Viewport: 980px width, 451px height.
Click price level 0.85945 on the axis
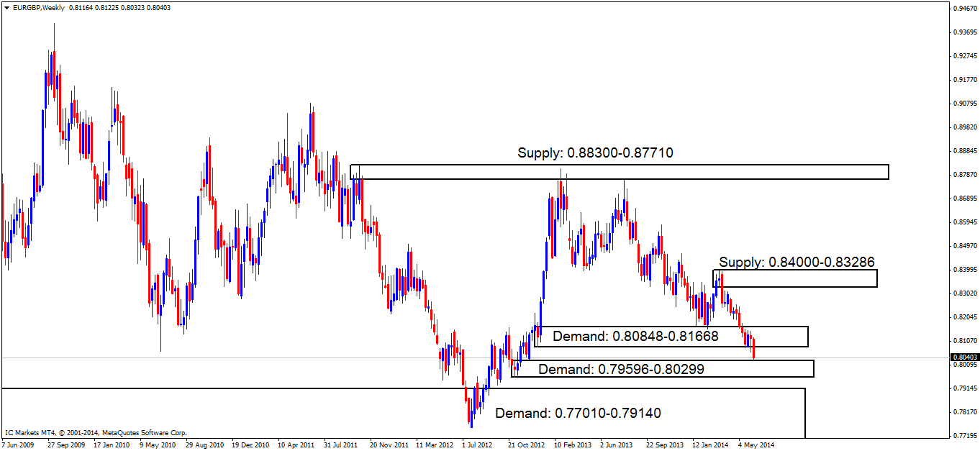tap(965, 222)
